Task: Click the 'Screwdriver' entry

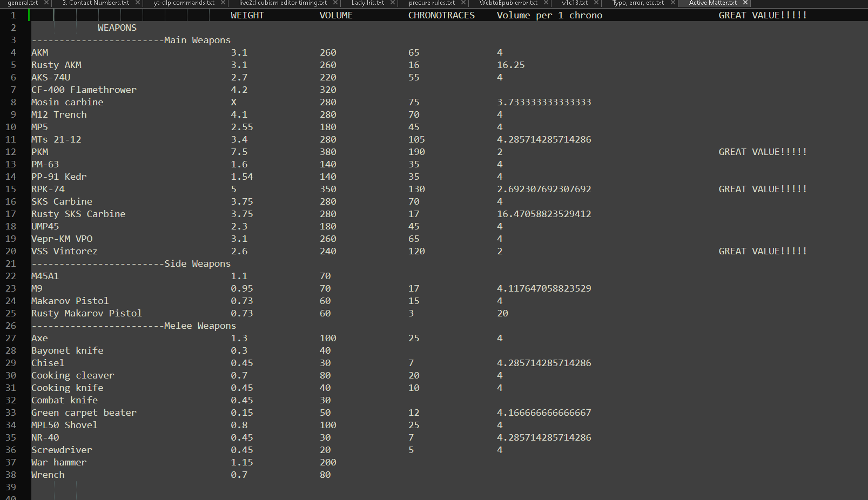Action: 62,450
